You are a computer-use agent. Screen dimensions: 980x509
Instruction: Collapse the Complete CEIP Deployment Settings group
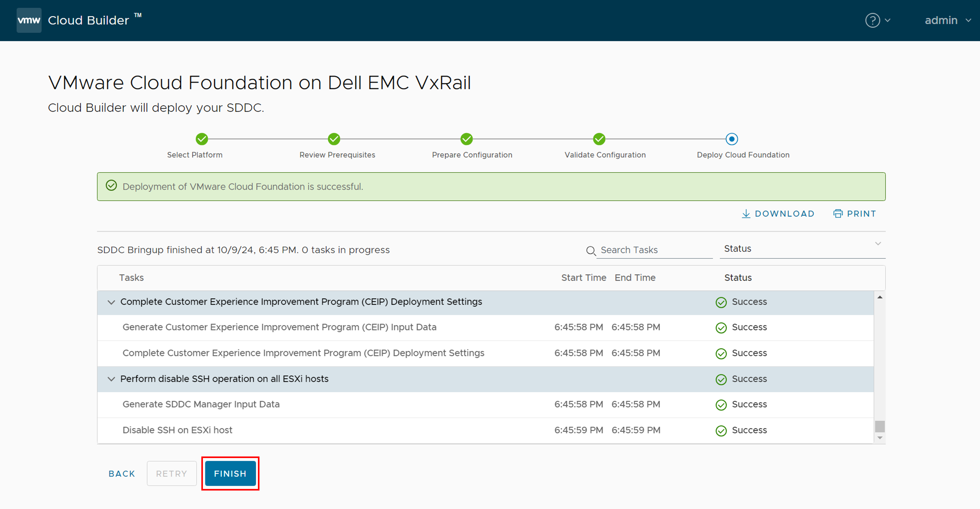(x=111, y=302)
